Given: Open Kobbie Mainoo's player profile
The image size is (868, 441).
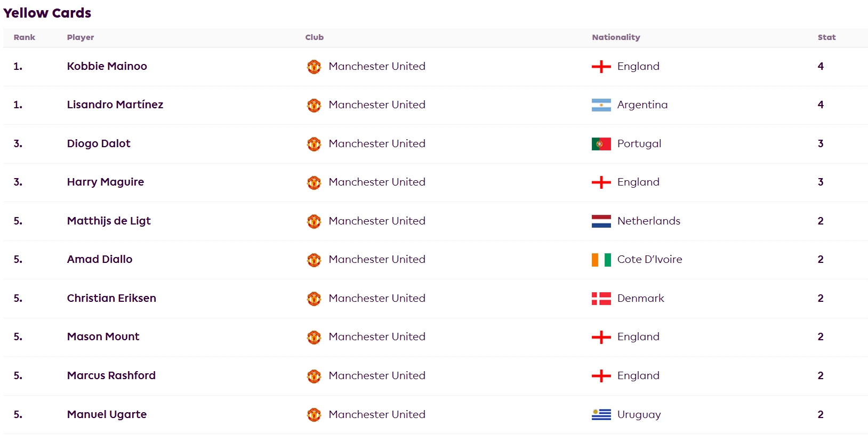Looking at the screenshot, I should click(107, 66).
